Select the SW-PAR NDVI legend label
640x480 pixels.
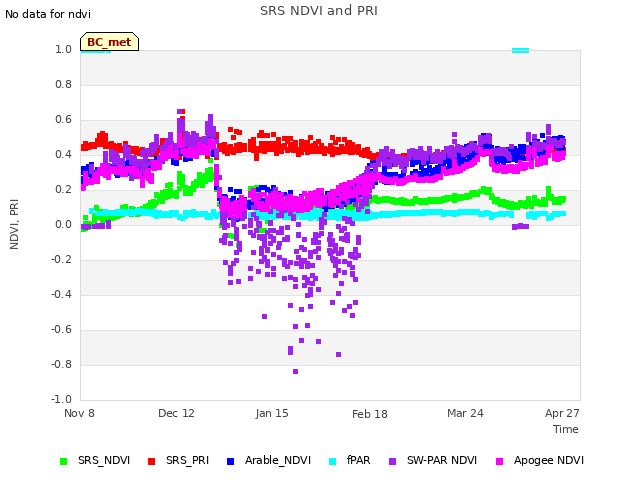point(442,460)
